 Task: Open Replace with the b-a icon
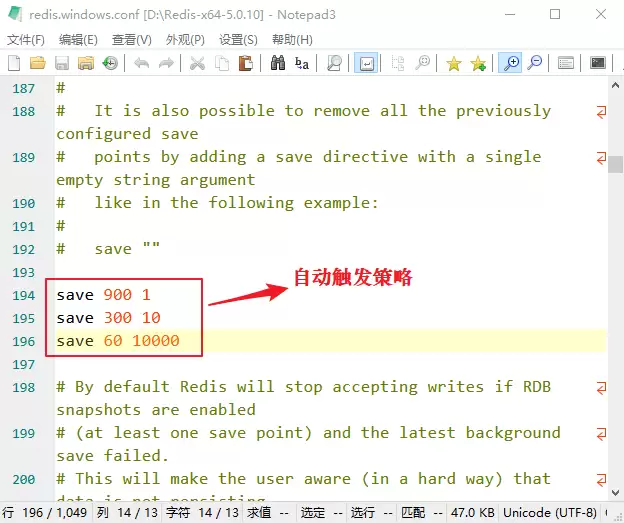(302, 63)
